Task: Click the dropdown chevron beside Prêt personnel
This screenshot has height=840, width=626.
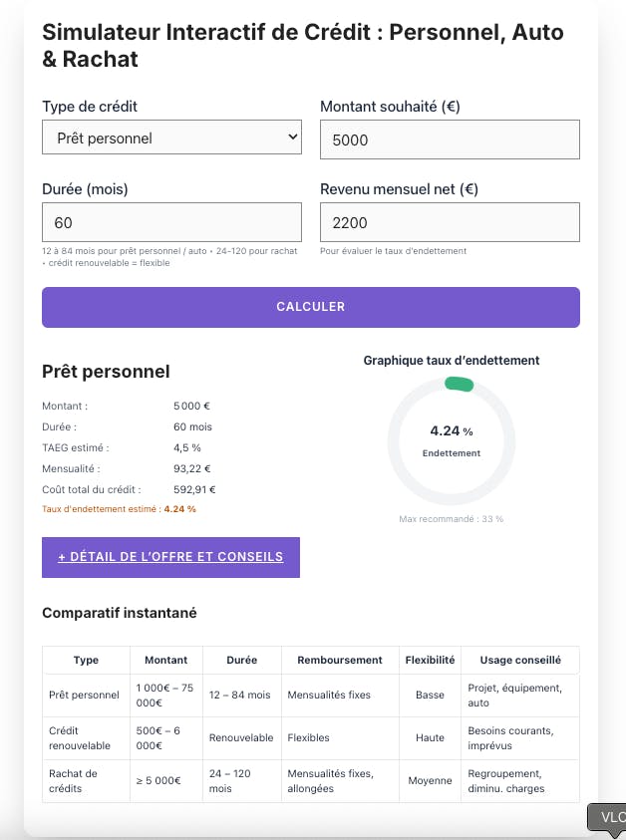Action: pos(293,137)
